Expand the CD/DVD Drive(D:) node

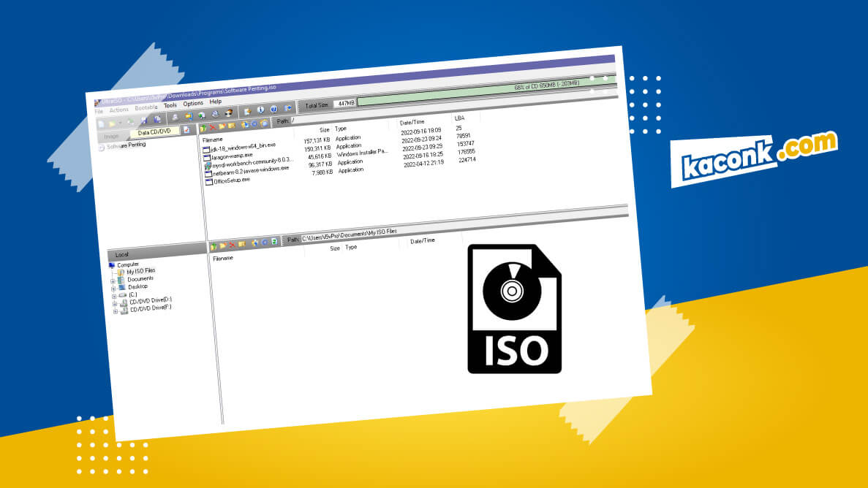pos(115,304)
